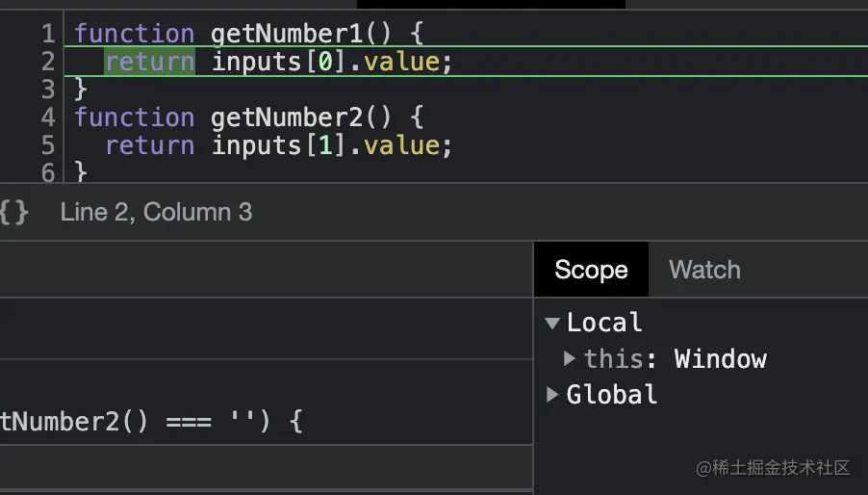Click the code snippet ending with === ''
Image resolution: width=868 pixels, height=495 pixels.
pos(151,421)
